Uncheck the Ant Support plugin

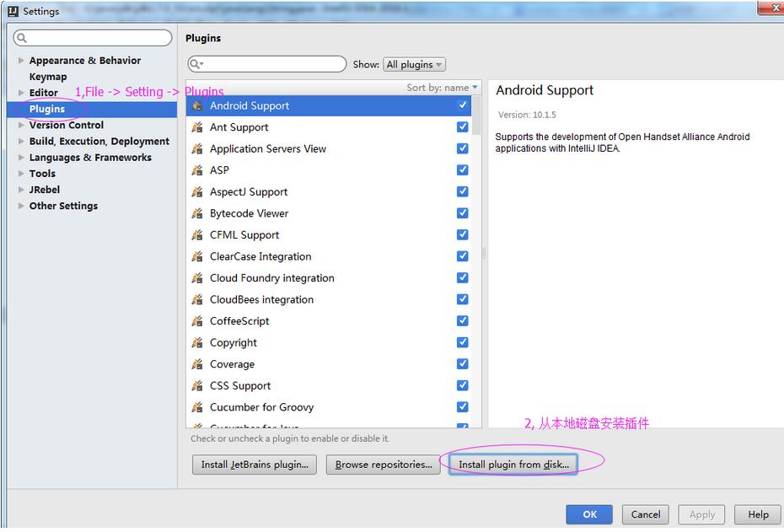tap(463, 127)
